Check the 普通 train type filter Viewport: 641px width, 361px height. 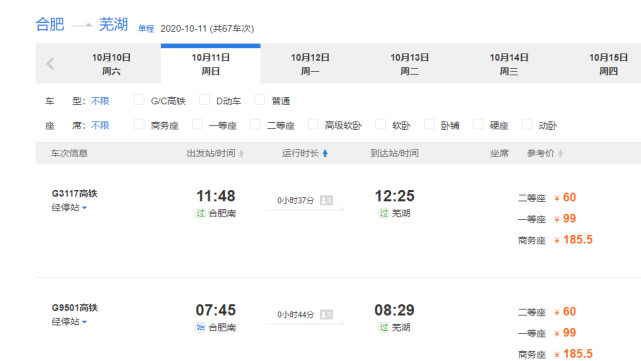(260, 100)
